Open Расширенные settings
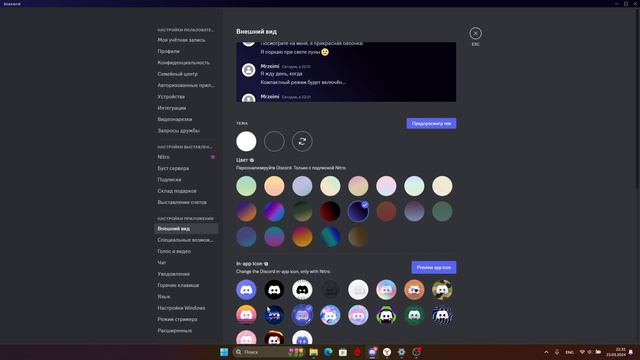 186,331
